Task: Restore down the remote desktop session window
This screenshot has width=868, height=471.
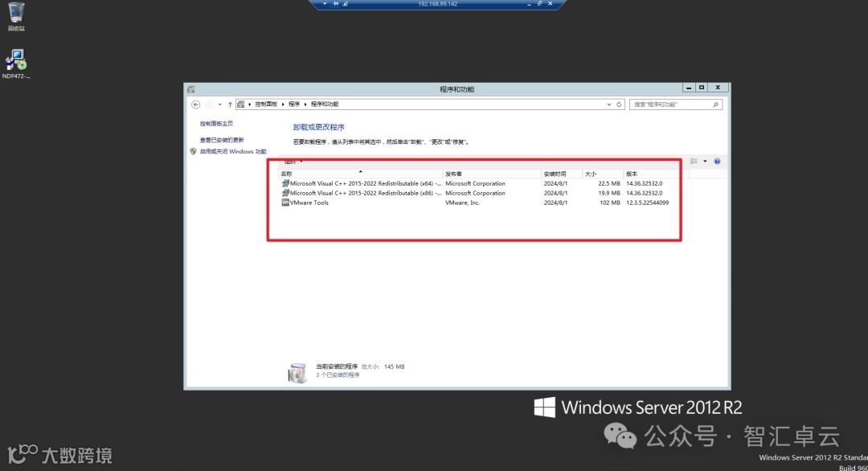Action: click(x=540, y=4)
